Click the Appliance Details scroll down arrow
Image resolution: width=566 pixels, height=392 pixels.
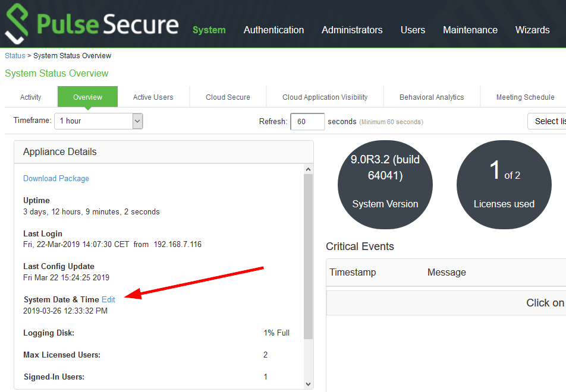(x=308, y=384)
